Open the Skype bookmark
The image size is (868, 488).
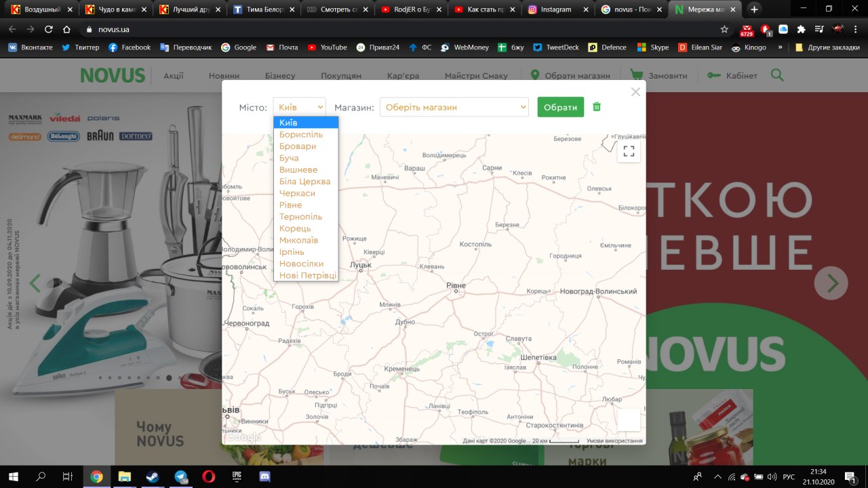(x=652, y=47)
